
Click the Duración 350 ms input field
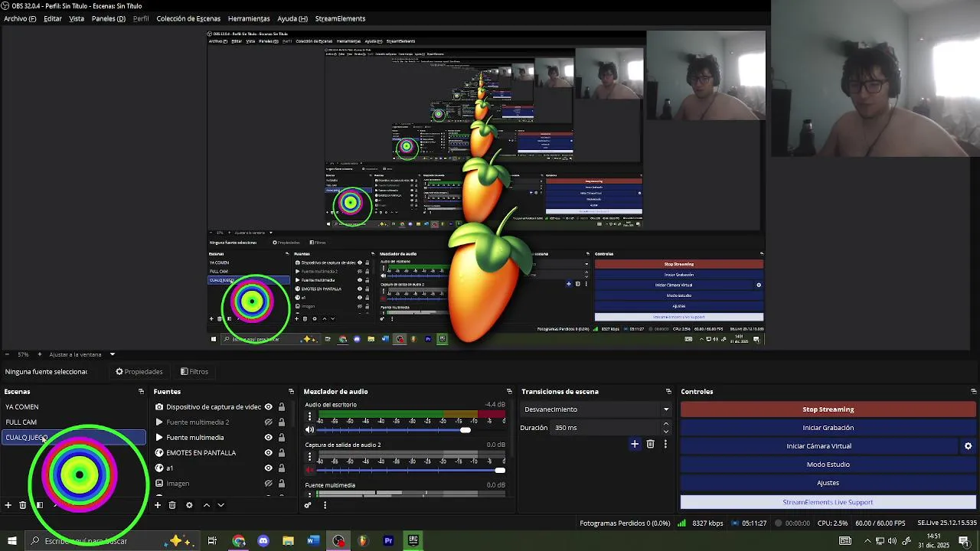click(606, 428)
